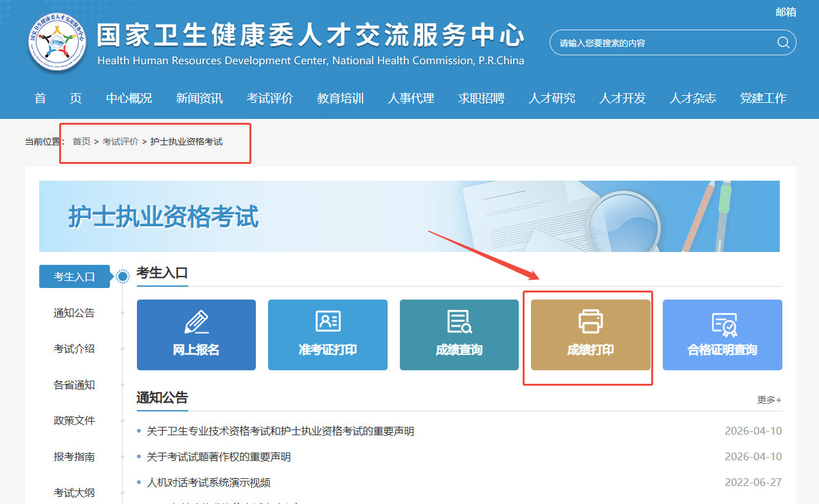Open 人才杂志 navigation item
The image size is (819, 504).
693,98
